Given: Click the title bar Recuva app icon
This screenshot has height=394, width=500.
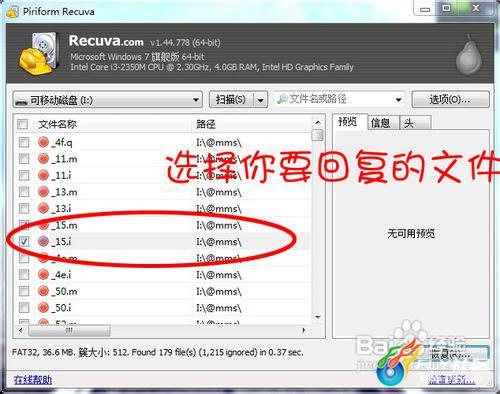Looking at the screenshot, I should (12, 12).
